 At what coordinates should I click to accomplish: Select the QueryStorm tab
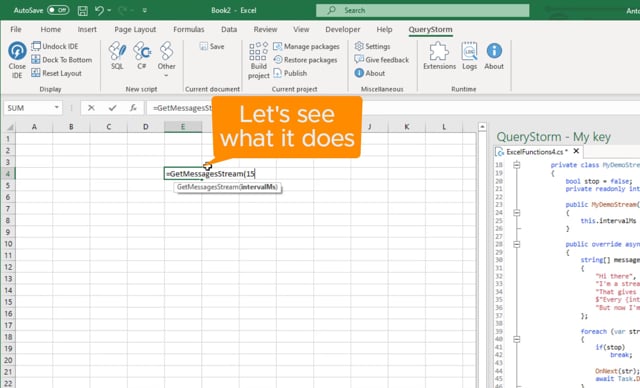(x=430, y=29)
